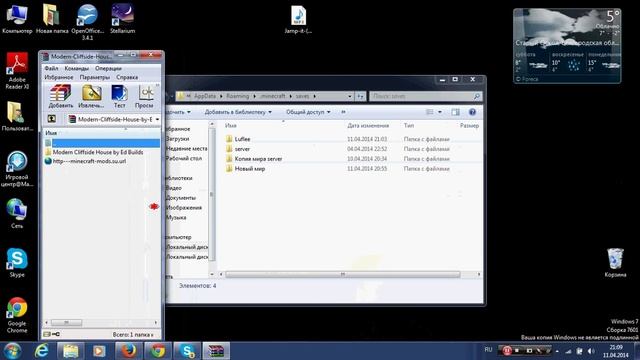Toggle the Explorer preview pane icon
The width and height of the screenshot is (640, 360).
tap(456, 112)
